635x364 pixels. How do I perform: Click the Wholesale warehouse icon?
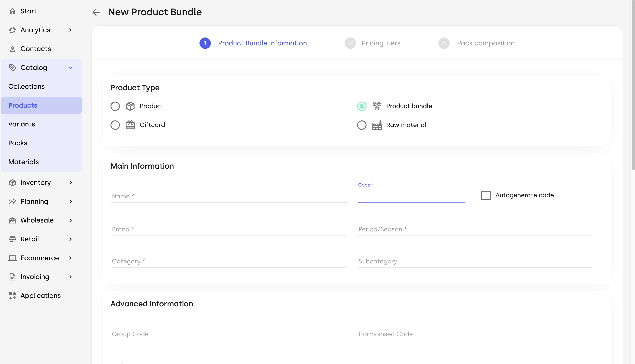(12, 220)
